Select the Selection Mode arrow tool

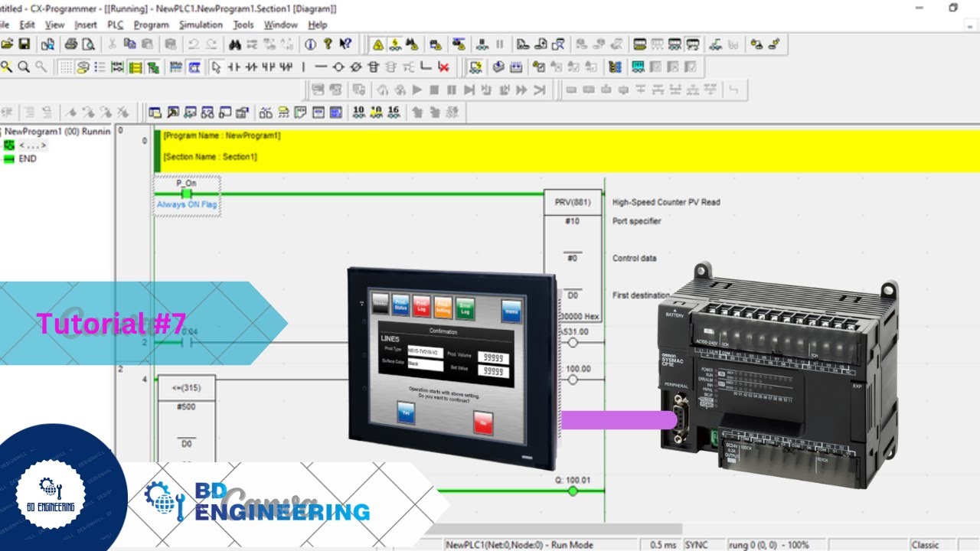[216, 67]
